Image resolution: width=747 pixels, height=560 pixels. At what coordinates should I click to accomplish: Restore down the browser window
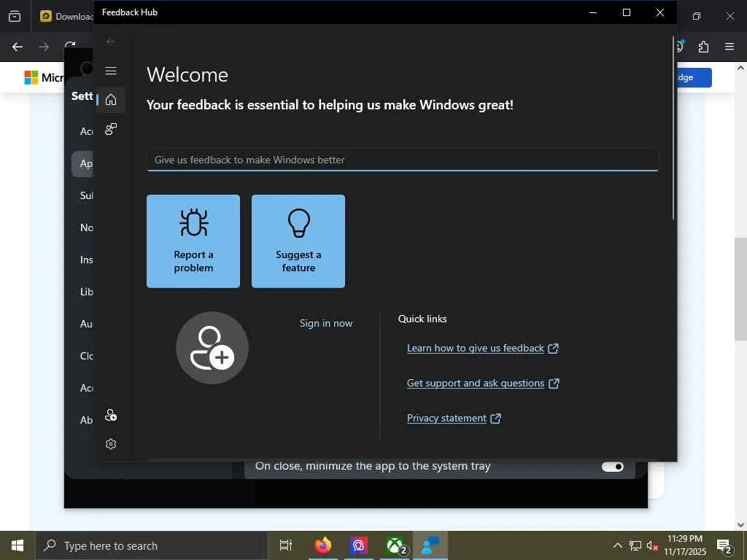point(697,16)
